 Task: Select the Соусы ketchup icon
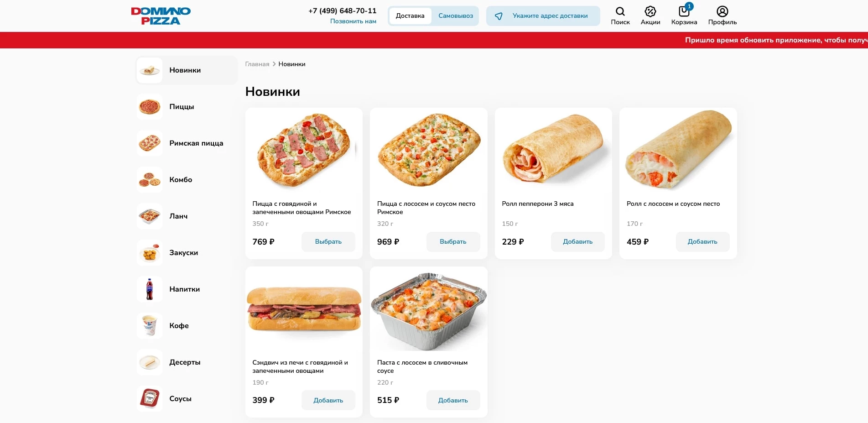[x=149, y=398]
